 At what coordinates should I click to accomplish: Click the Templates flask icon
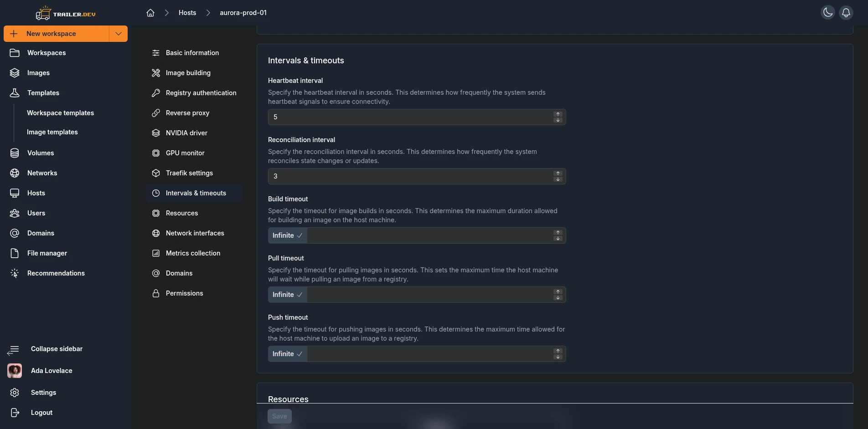point(15,93)
